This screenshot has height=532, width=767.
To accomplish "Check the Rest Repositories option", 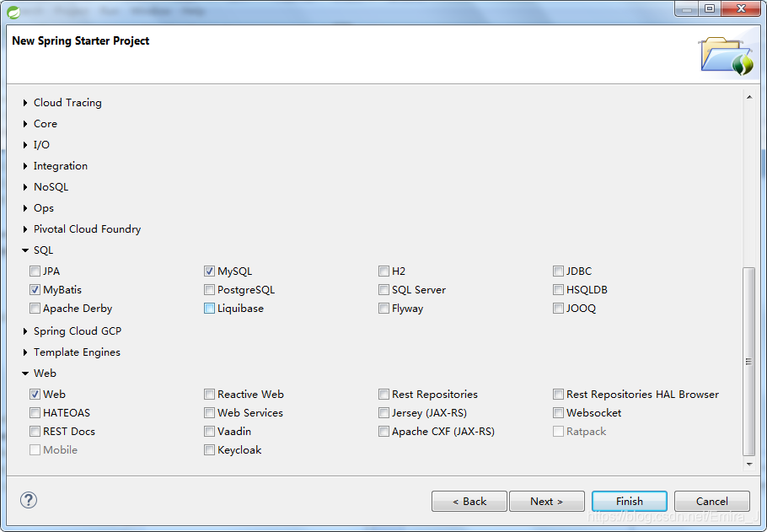I will [384, 394].
